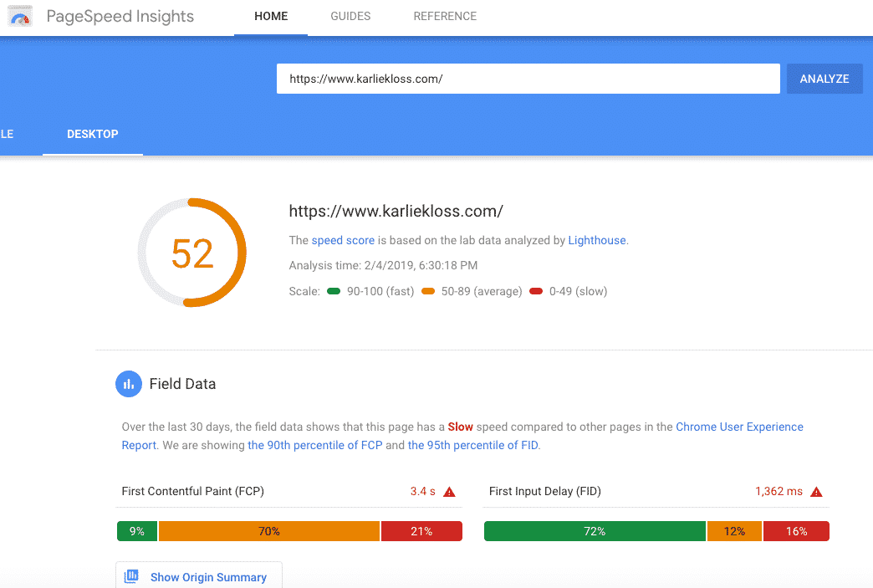Screen dimensions: 873x588
Task: Click the Field Data heading
Action: pos(182,384)
